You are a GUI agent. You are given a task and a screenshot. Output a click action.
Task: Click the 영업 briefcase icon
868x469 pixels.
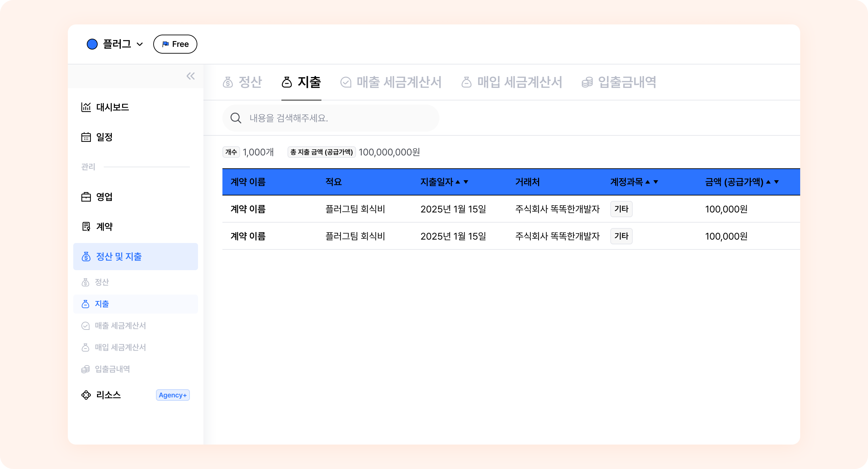[86, 197]
